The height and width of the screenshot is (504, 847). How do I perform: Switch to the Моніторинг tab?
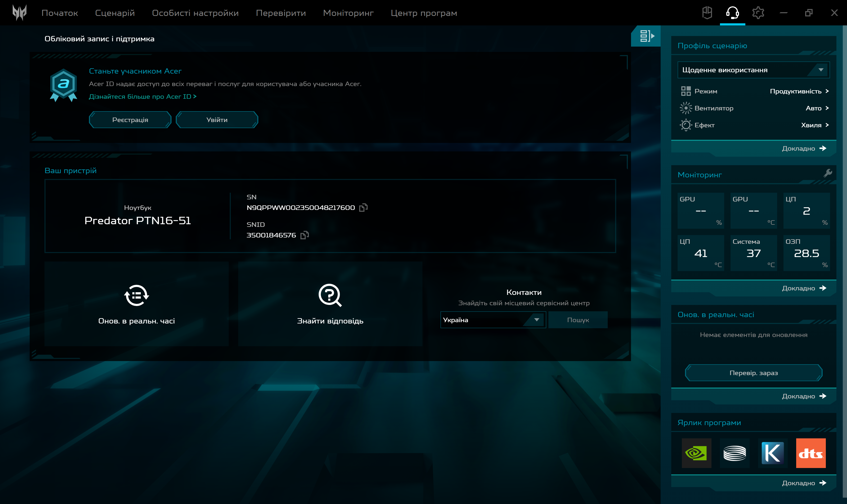pyautogui.click(x=348, y=12)
